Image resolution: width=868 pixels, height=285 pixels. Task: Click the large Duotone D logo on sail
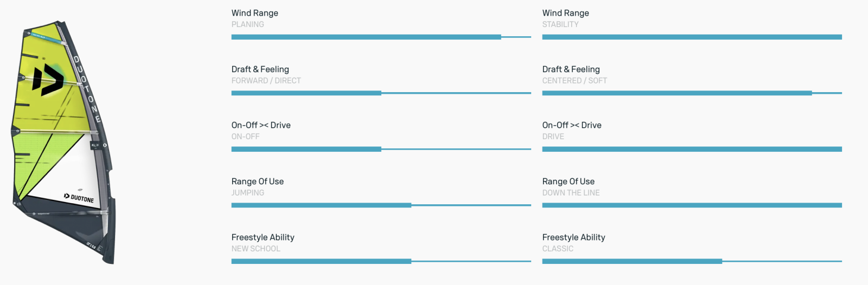[48, 80]
